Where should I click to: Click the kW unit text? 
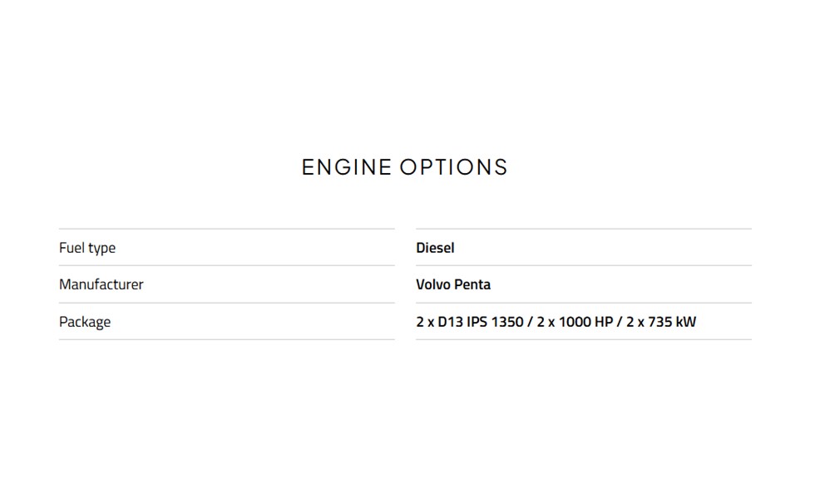pos(686,322)
